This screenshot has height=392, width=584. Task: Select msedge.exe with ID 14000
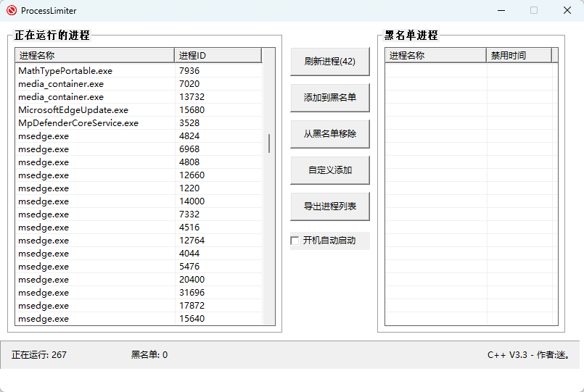click(139, 201)
